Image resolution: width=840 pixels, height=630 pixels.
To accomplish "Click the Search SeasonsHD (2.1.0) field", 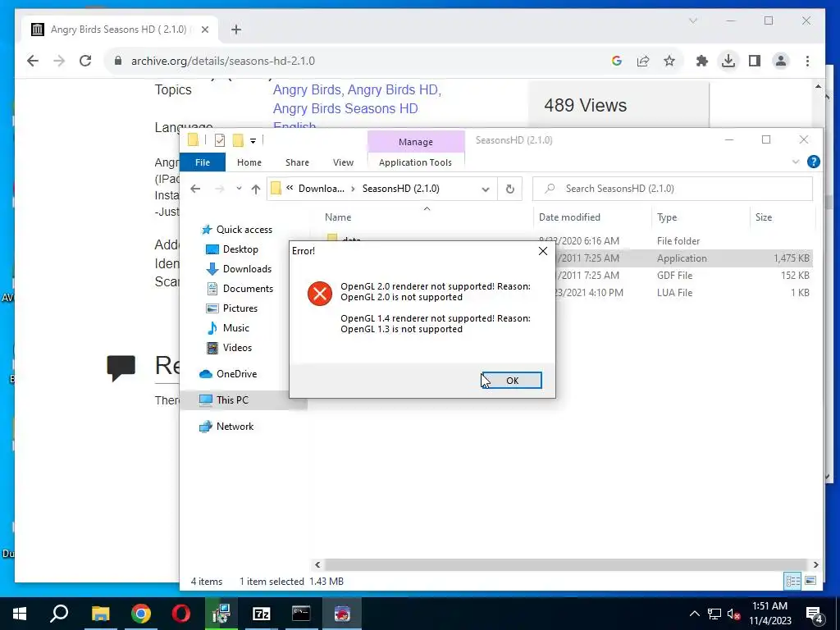I will pyautogui.click(x=673, y=189).
